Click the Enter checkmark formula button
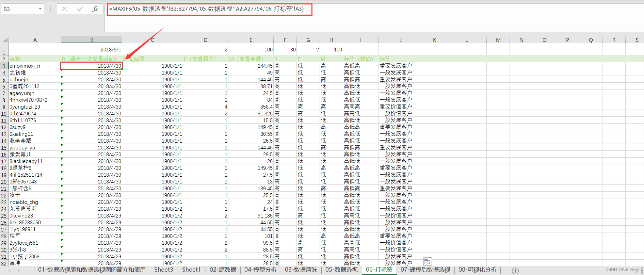This screenshot has width=644, height=275. 80,9
